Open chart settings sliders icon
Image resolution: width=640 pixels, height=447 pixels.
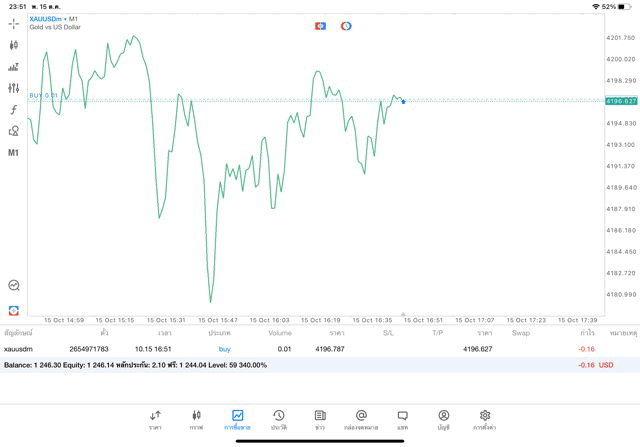coord(13,88)
